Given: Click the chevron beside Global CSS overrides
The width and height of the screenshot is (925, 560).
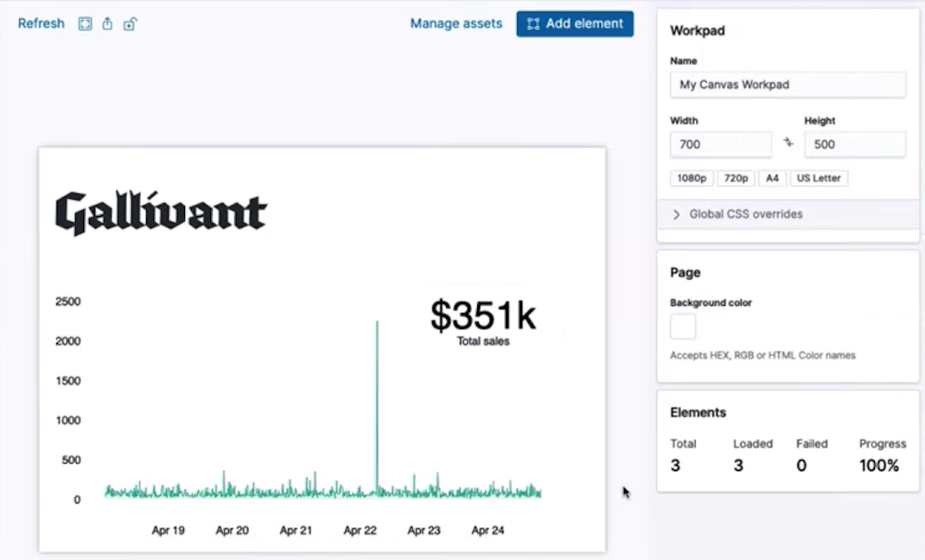Looking at the screenshot, I should (x=676, y=213).
